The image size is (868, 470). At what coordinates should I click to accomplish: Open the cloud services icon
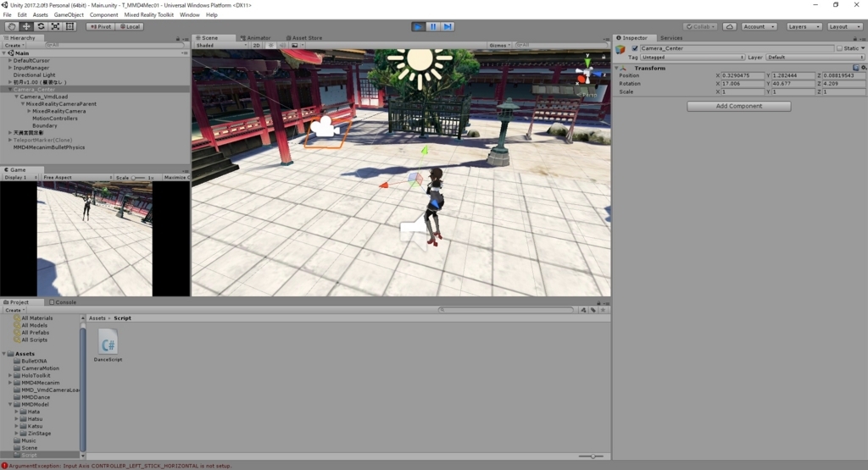730,26
